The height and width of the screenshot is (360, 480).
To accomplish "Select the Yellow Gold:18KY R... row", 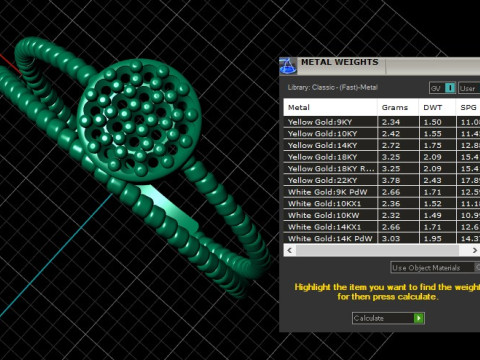I will [382, 169].
